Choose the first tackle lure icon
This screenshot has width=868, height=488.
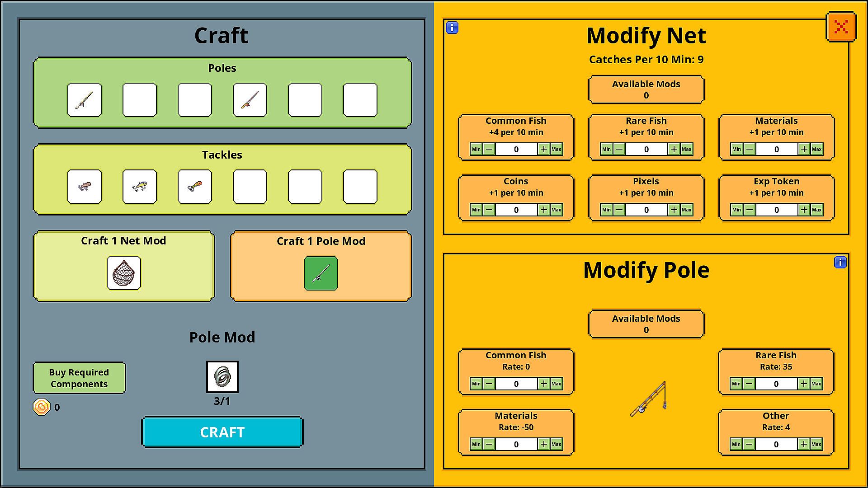[85, 187]
